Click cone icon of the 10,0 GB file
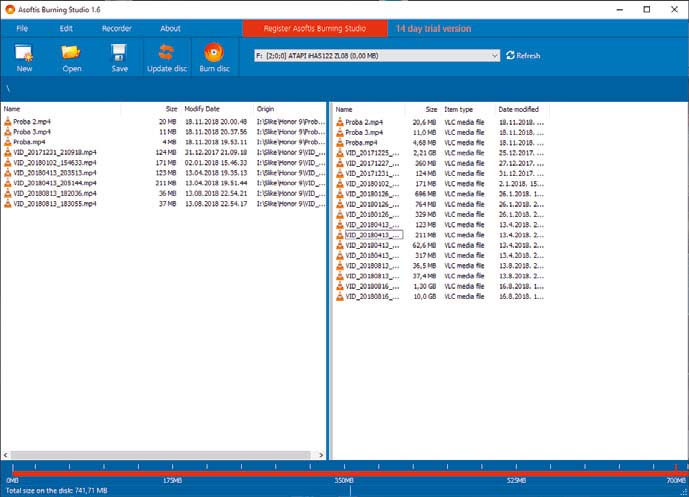This screenshot has width=689, height=497. tap(340, 297)
